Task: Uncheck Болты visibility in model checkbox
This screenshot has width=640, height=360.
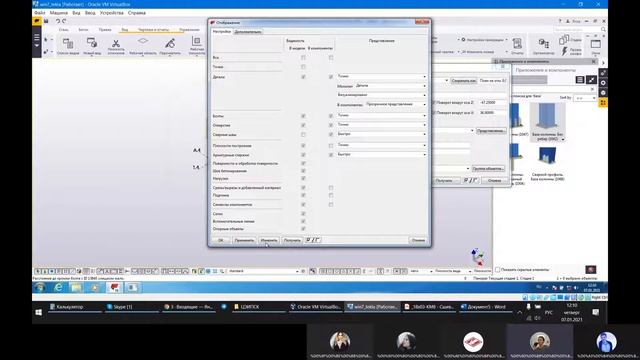Action: [x=303, y=116]
